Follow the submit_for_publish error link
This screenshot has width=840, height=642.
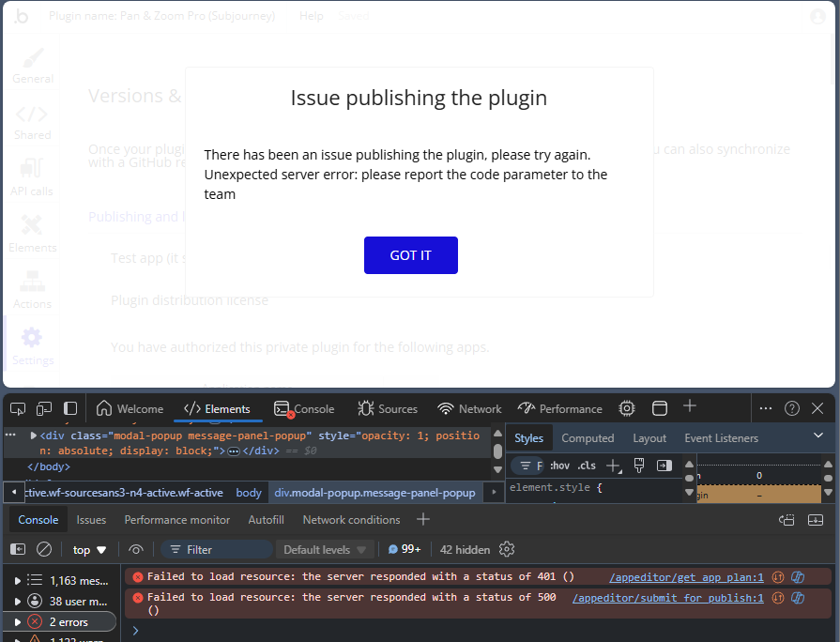coord(667,598)
